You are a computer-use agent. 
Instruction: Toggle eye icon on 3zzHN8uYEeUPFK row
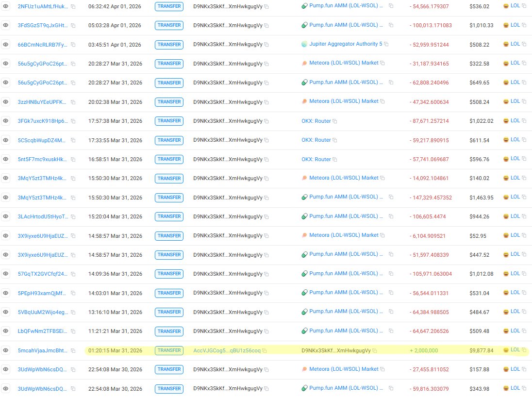(6, 102)
